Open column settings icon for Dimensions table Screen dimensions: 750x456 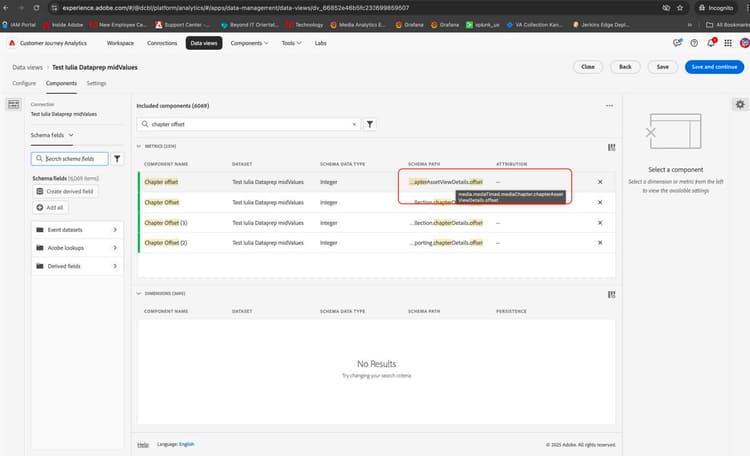tap(611, 295)
